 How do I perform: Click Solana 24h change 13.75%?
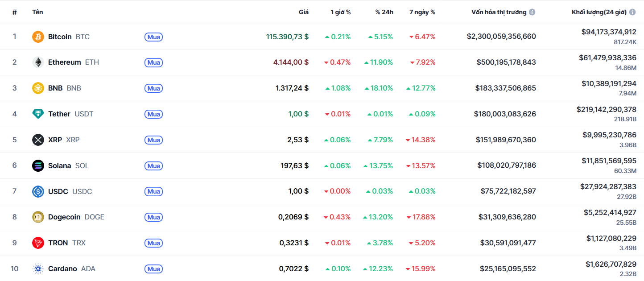pos(379,166)
